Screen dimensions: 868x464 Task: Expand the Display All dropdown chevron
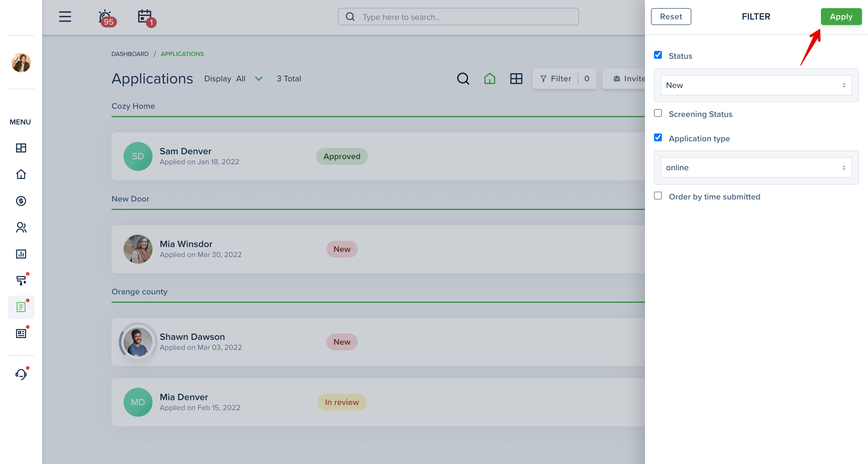pos(259,79)
